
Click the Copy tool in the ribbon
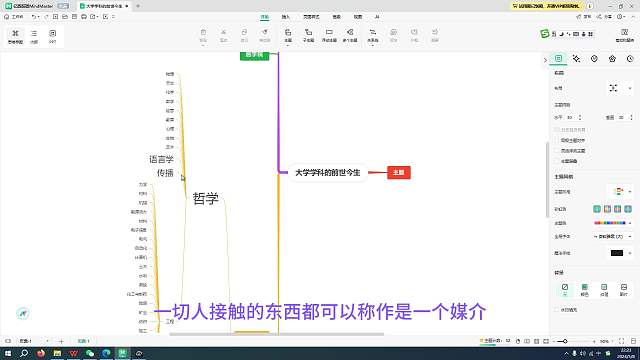(244, 36)
